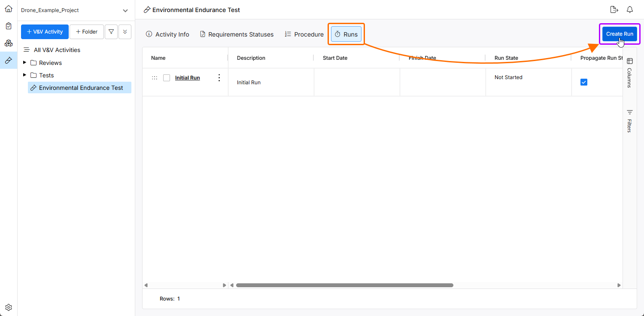Image resolution: width=644 pixels, height=316 pixels.
Task: Open the blocks module icon in sidebar
Action: (x=9, y=43)
